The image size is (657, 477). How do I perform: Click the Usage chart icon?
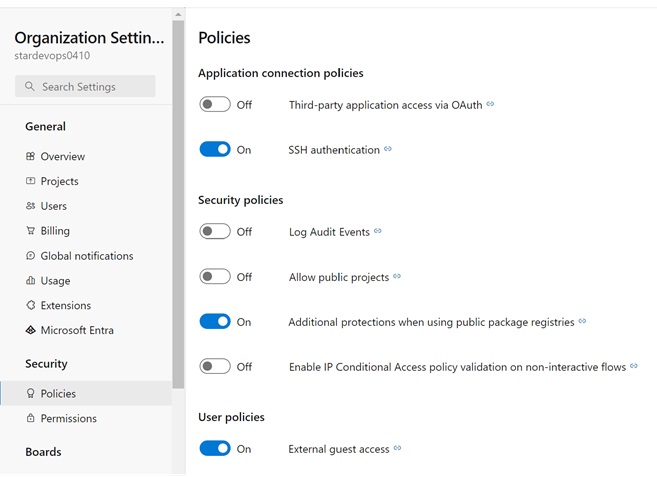pyautogui.click(x=30, y=280)
